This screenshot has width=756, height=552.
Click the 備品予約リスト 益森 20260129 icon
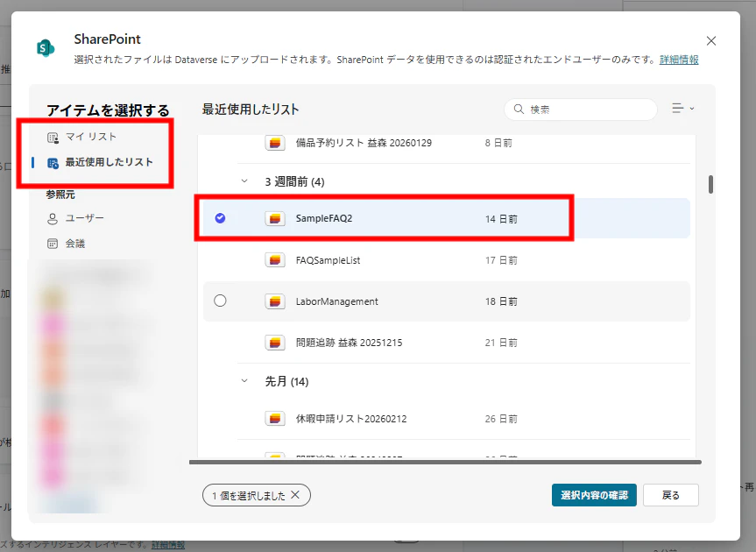click(x=275, y=143)
